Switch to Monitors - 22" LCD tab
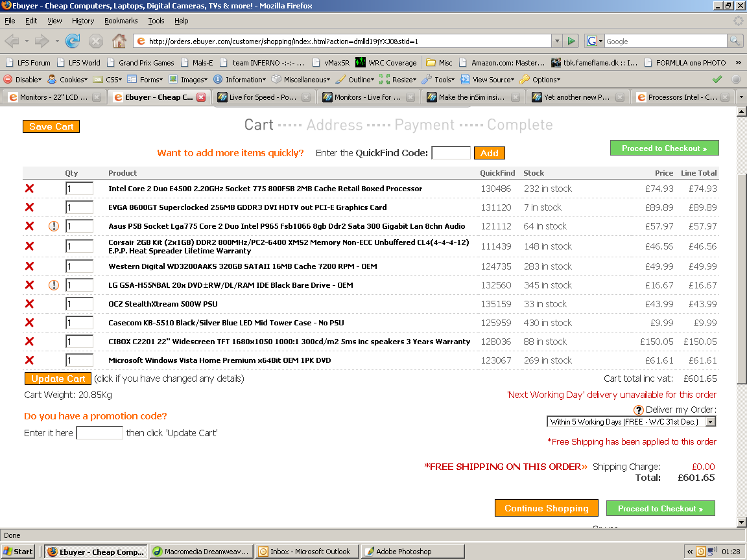747x560 pixels. click(x=54, y=97)
